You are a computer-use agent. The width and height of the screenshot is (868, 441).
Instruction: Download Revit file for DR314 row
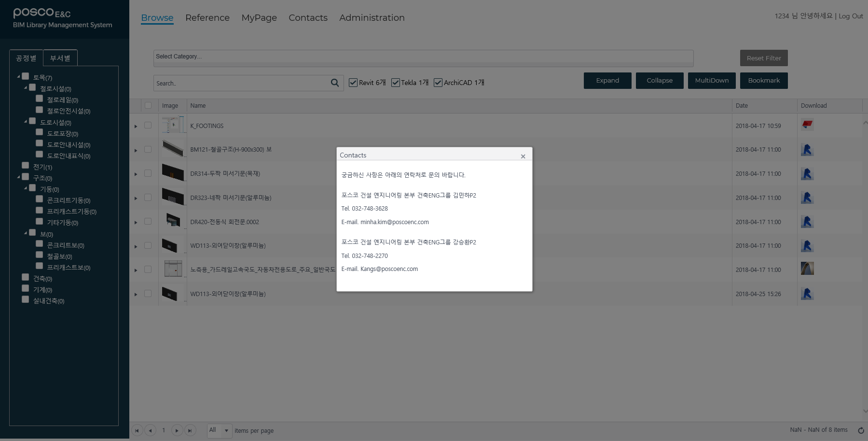[x=807, y=173]
